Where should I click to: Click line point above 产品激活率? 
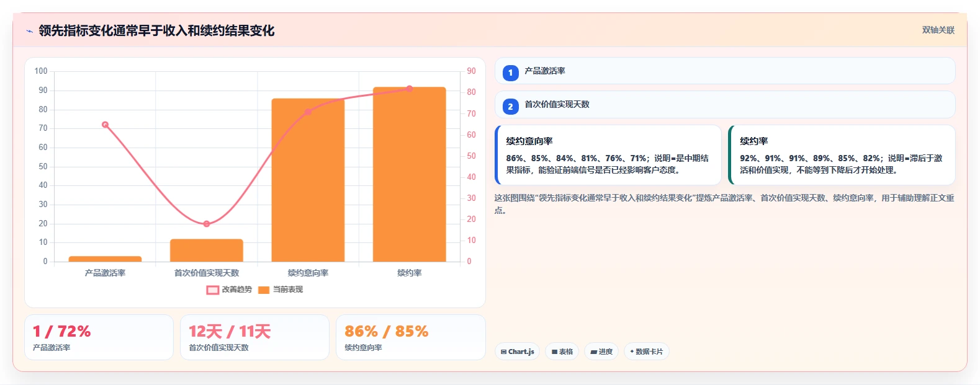pos(105,125)
